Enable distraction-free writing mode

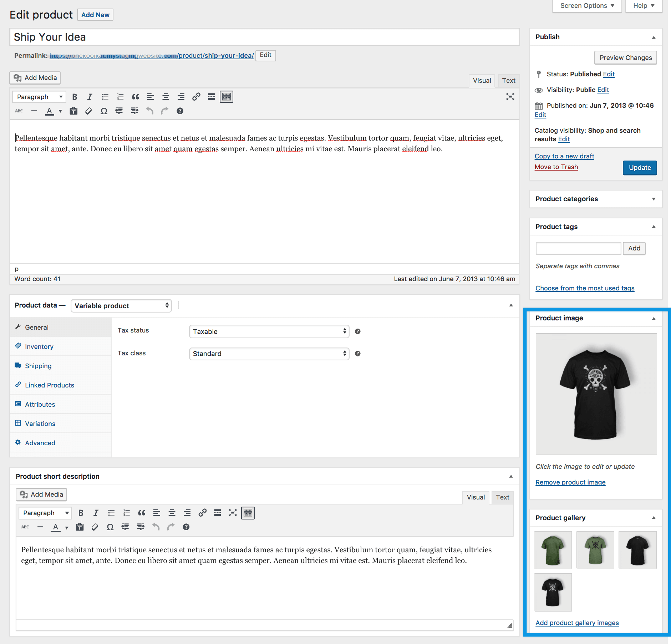510,96
